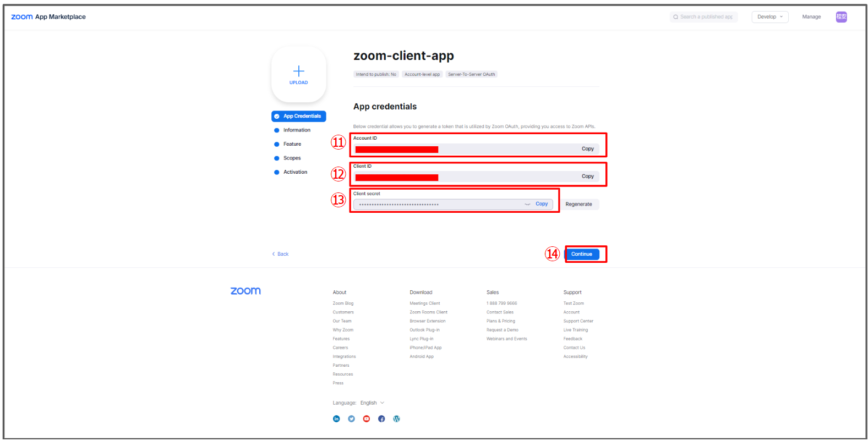The height and width of the screenshot is (441, 868).
Task: Open the Account link under Support
Action: [x=571, y=312]
